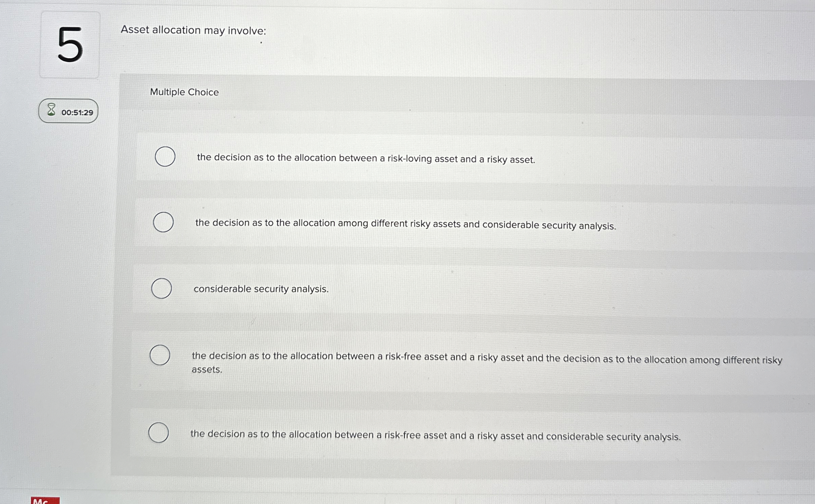The image size is (815, 504).
Task: Click the third answer option text row
Action: point(261,289)
